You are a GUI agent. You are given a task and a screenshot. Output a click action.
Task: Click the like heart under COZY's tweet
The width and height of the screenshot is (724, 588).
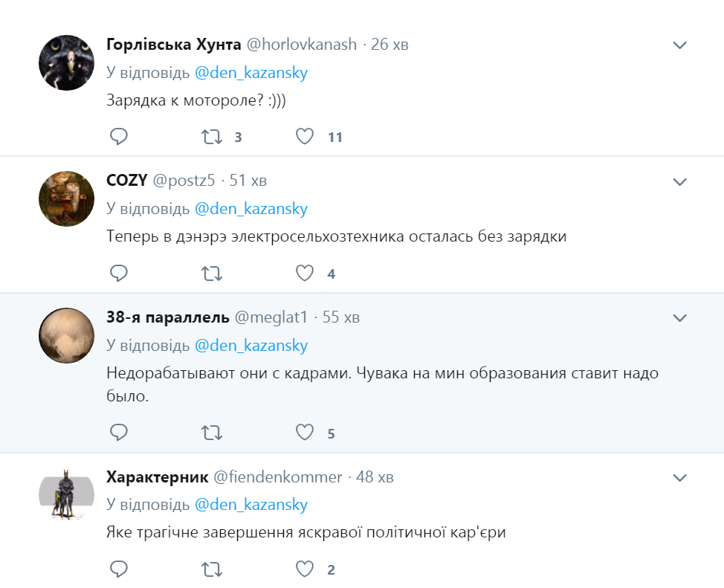pyautogui.click(x=305, y=273)
